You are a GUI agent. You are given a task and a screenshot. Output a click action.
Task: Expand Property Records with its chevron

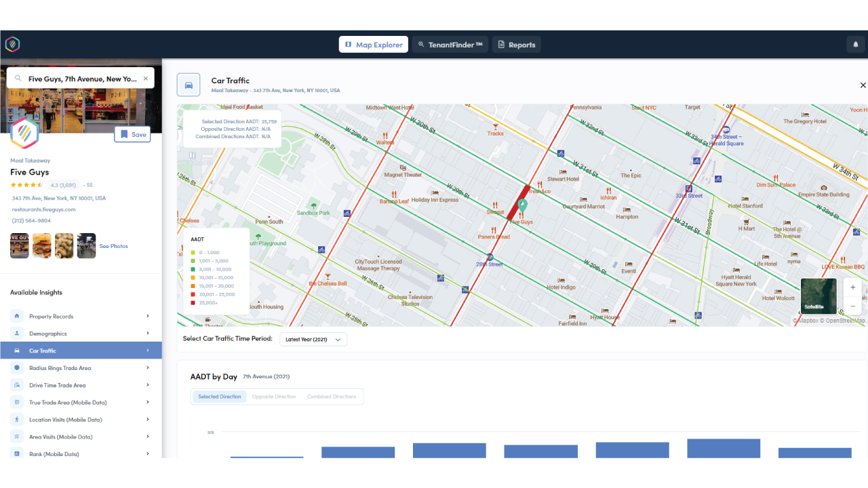tap(148, 317)
